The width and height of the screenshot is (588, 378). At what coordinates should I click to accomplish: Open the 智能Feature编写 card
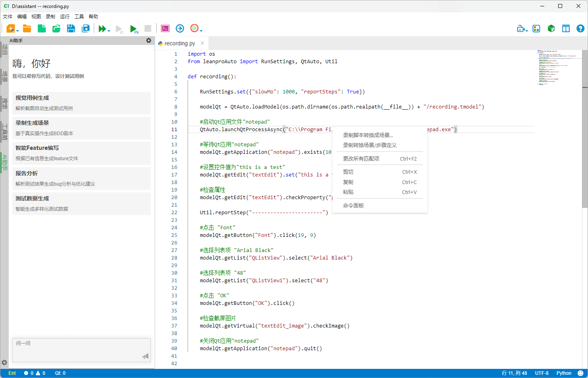(82, 153)
